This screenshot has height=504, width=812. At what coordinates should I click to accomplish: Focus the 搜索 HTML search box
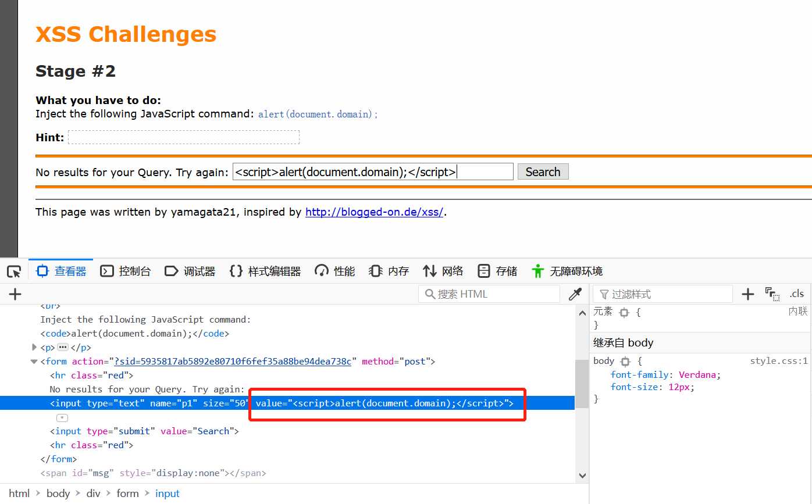click(x=489, y=294)
